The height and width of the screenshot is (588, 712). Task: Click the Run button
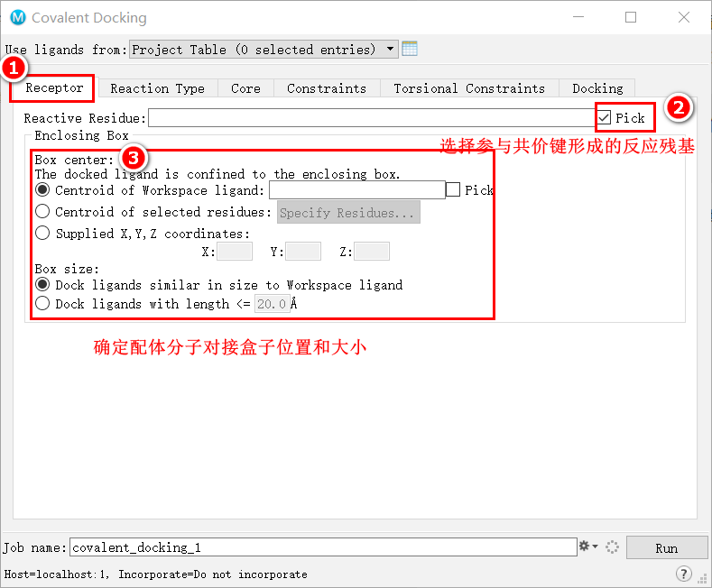click(667, 547)
